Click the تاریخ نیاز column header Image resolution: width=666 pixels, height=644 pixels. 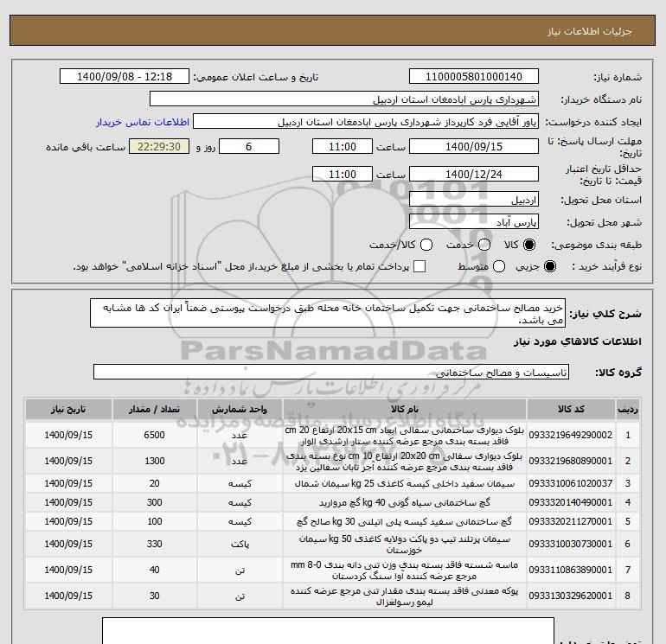click(68, 409)
